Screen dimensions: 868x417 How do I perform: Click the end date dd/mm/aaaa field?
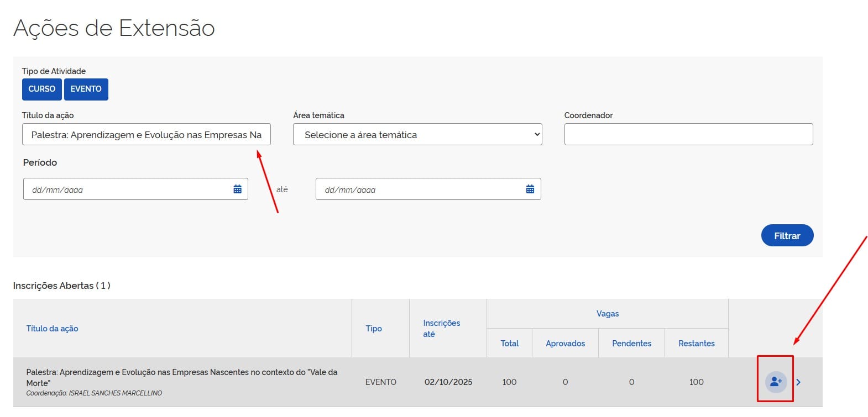click(x=420, y=189)
